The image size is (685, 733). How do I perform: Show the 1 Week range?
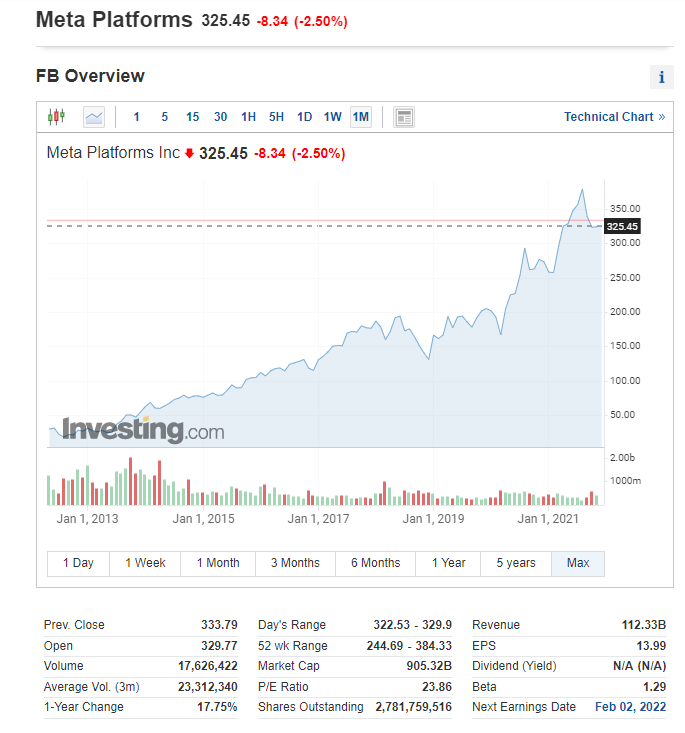pyautogui.click(x=145, y=563)
